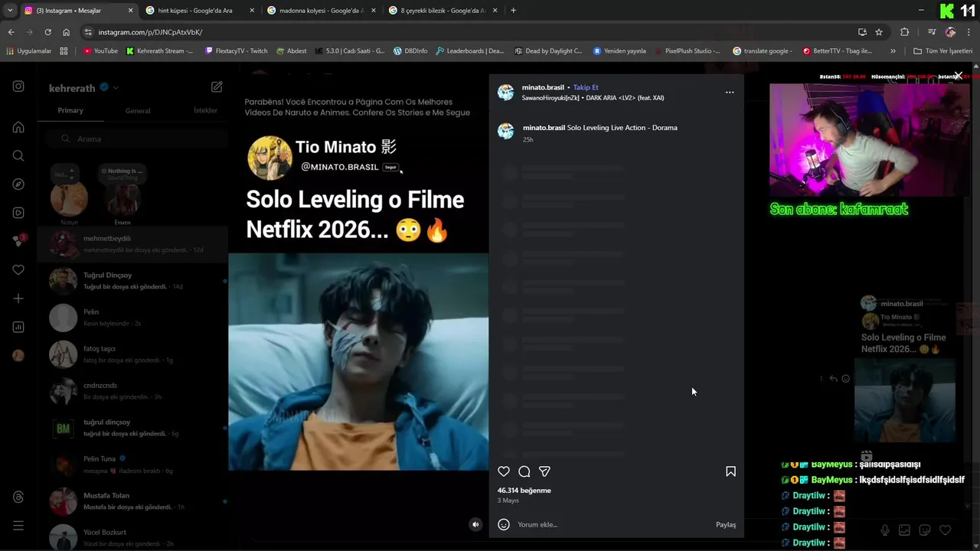
Task: Open browser Home button
Action: [x=66, y=32]
